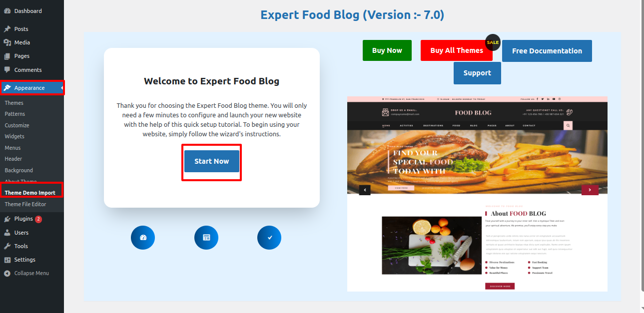Open the Widgets submenu item
Screen dimensions: 644x313
[x=14, y=136]
